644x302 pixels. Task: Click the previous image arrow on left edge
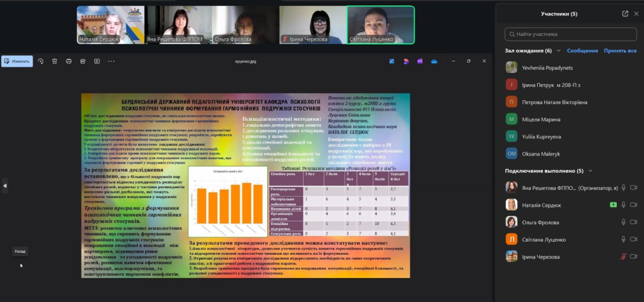point(5,186)
